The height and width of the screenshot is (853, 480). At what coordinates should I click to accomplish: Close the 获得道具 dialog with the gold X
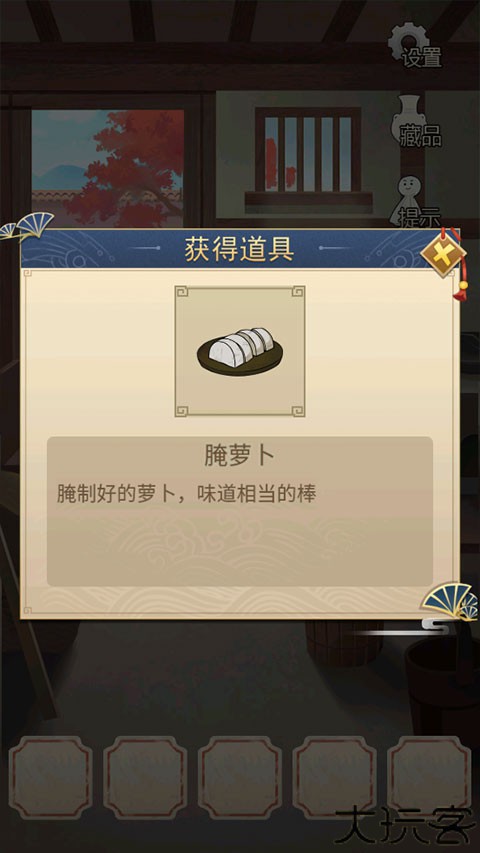(x=442, y=254)
